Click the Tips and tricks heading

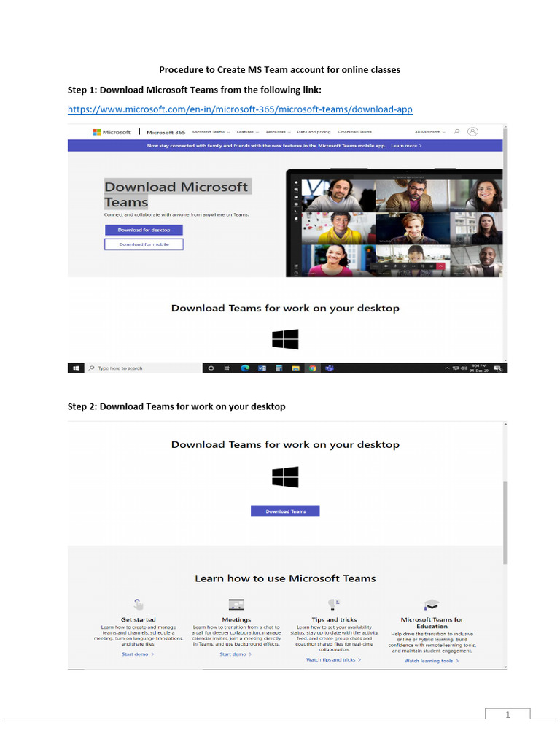point(334,620)
